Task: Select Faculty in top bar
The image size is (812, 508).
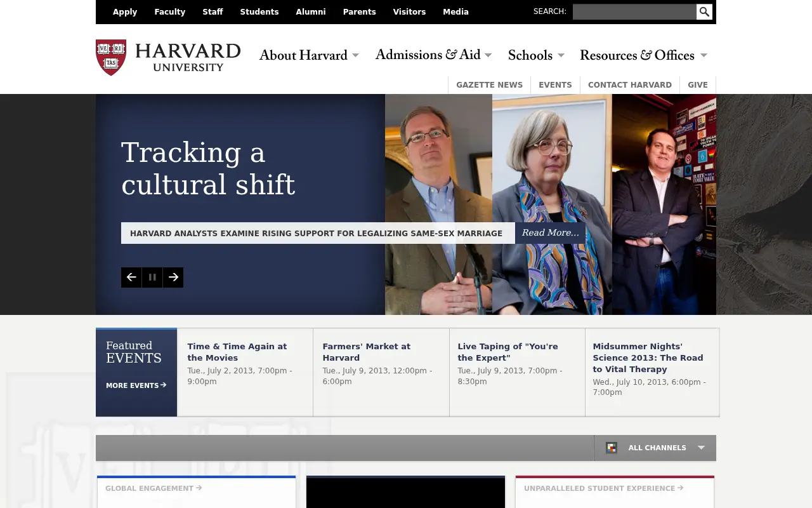Action: [170, 12]
